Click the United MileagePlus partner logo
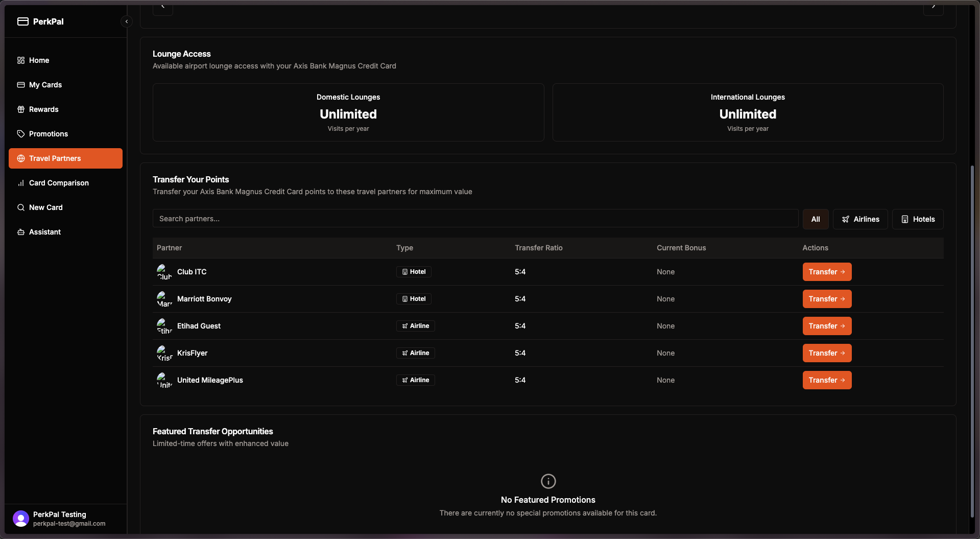This screenshot has height=539, width=980. (x=164, y=380)
